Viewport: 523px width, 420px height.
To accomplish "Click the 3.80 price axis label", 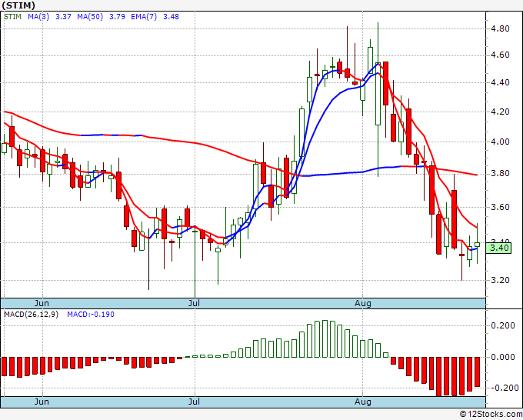I will tap(500, 174).
